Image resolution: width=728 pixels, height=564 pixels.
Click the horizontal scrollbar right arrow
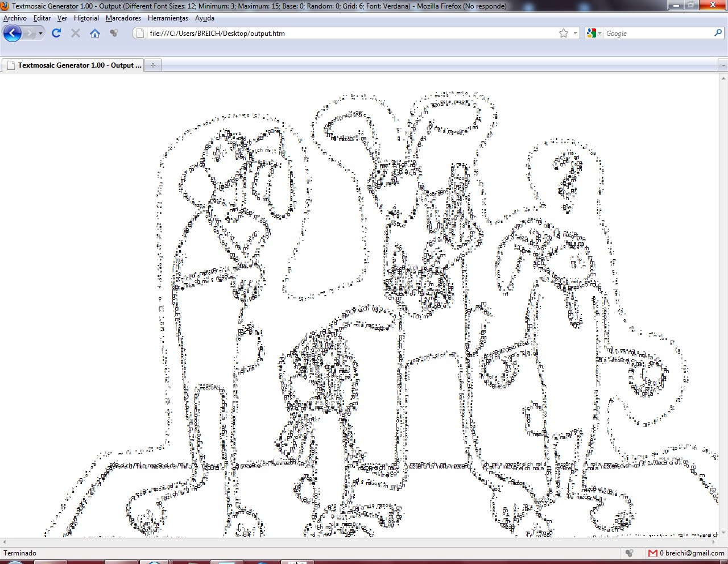[x=714, y=542]
